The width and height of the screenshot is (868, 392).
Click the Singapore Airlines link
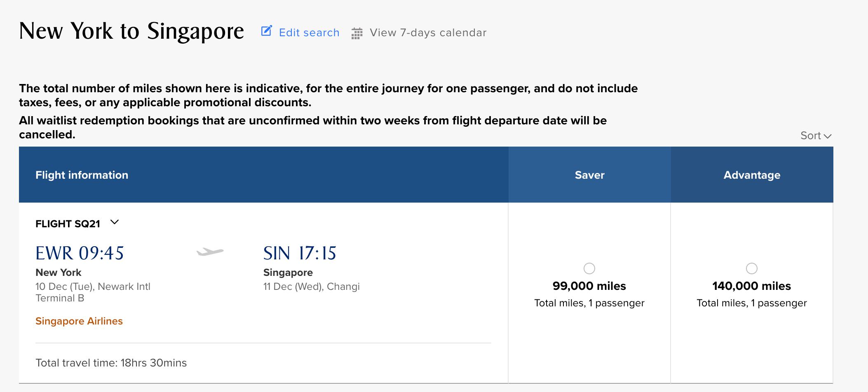79,321
